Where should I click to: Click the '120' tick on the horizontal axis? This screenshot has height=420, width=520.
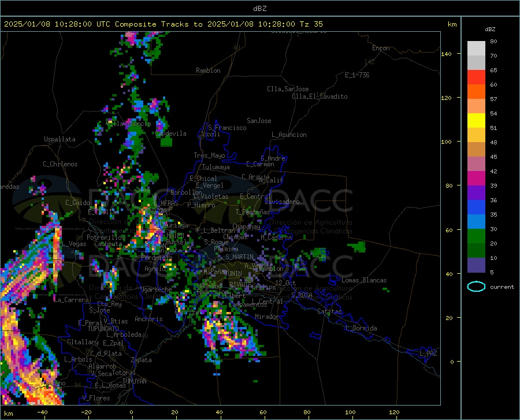[x=394, y=412]
